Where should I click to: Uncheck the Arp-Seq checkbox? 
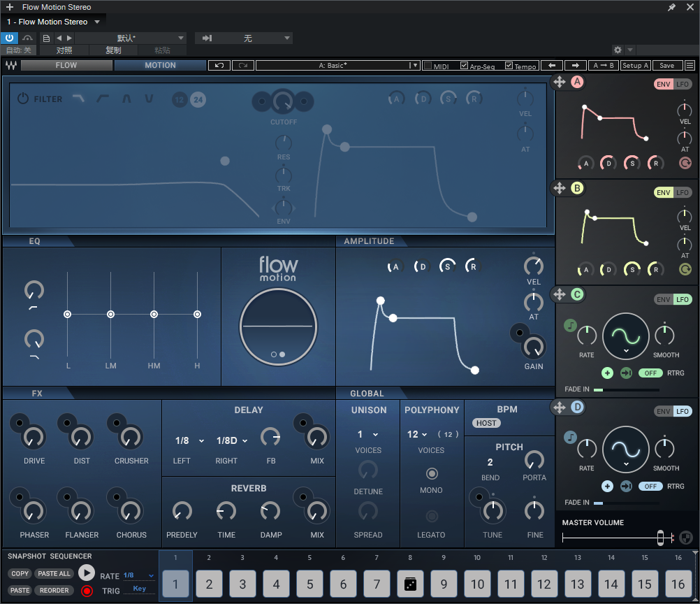[465, 66]
